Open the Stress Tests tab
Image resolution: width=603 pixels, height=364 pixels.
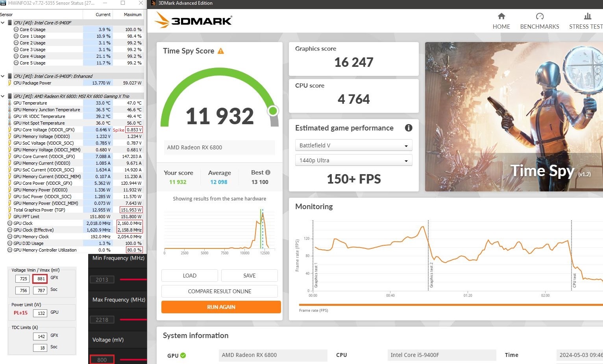click(x=586, y=21)
